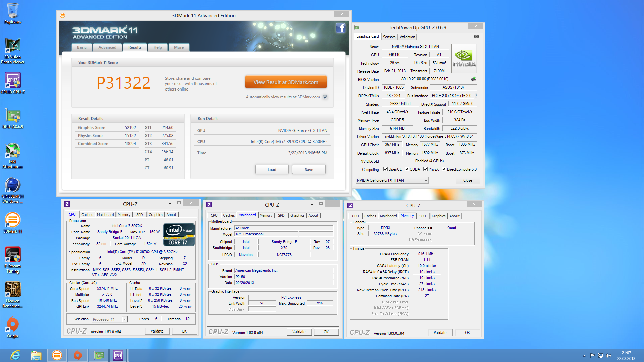Click OK in middle CPU-Z window
The width and height of the screenshot is (644, 362).
click(326, 332)
